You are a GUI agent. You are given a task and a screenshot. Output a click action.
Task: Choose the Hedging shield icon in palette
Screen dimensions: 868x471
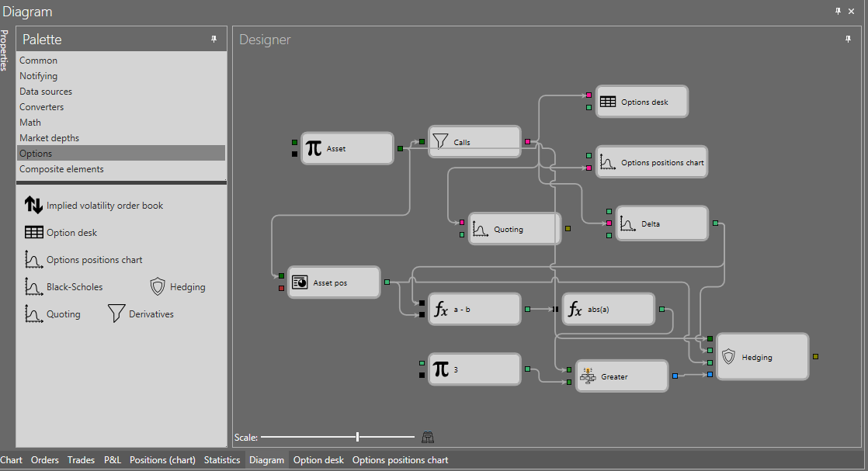[x=158, y=286]
